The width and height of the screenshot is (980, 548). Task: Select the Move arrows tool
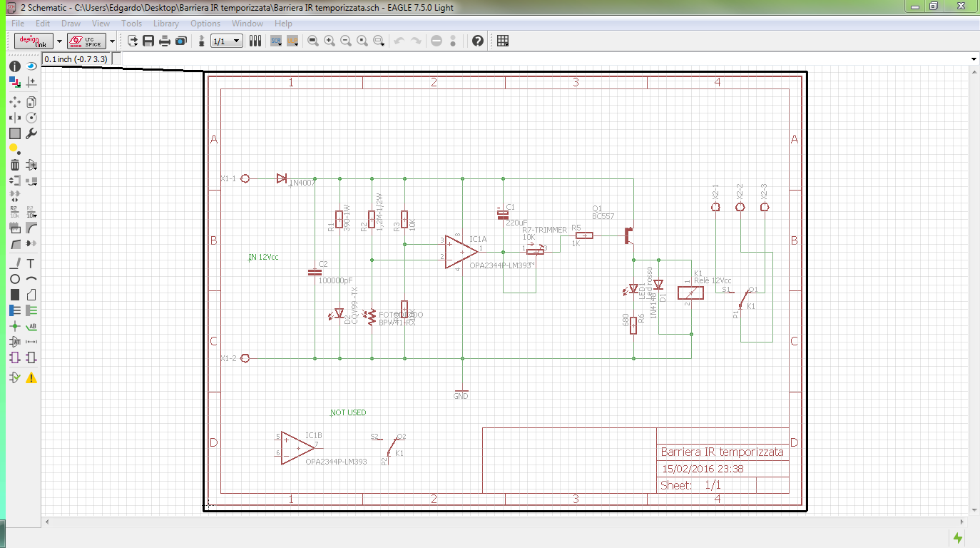[14, 102]
